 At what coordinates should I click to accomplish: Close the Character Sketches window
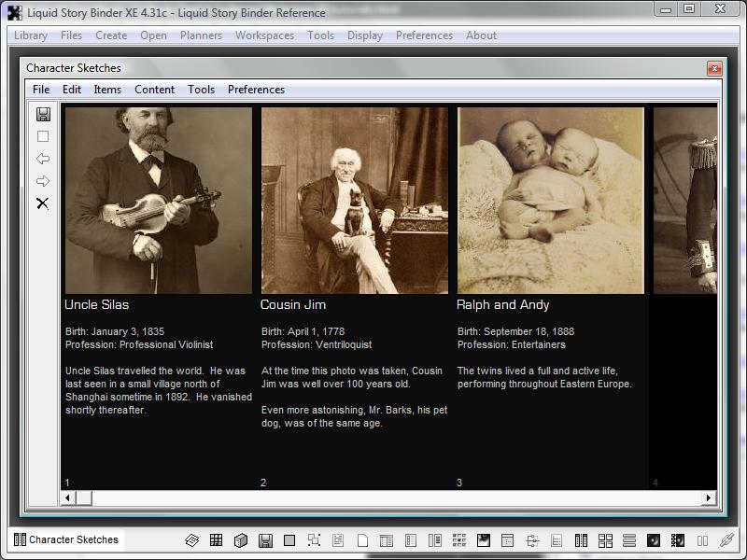714,68
